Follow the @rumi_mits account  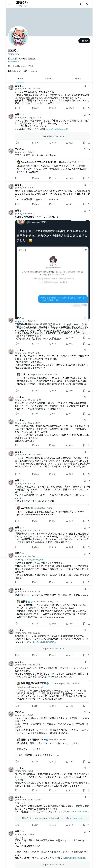point(84,41)
